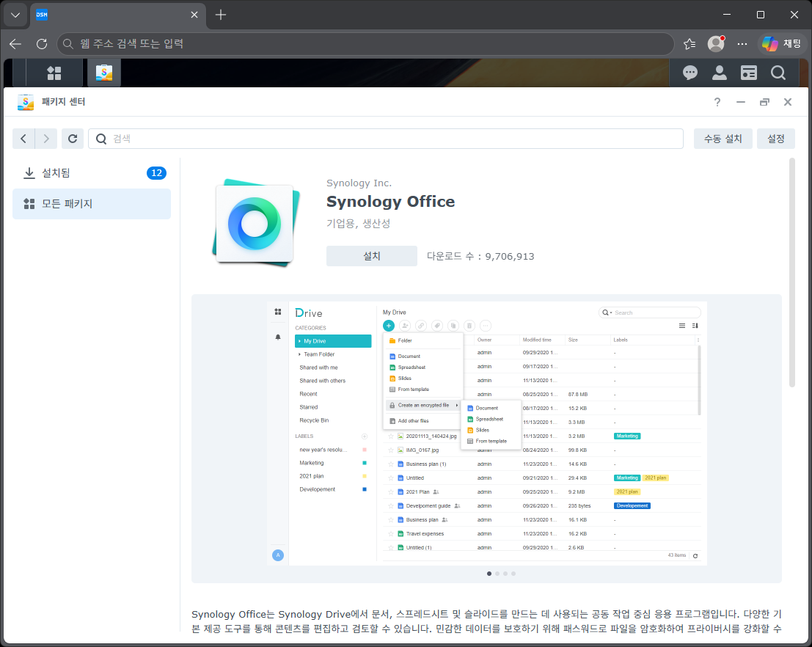The height and width of the screenshot is (647, 812).
Task: Maximize the Package Center window
Action: click(x=764, y=102)
